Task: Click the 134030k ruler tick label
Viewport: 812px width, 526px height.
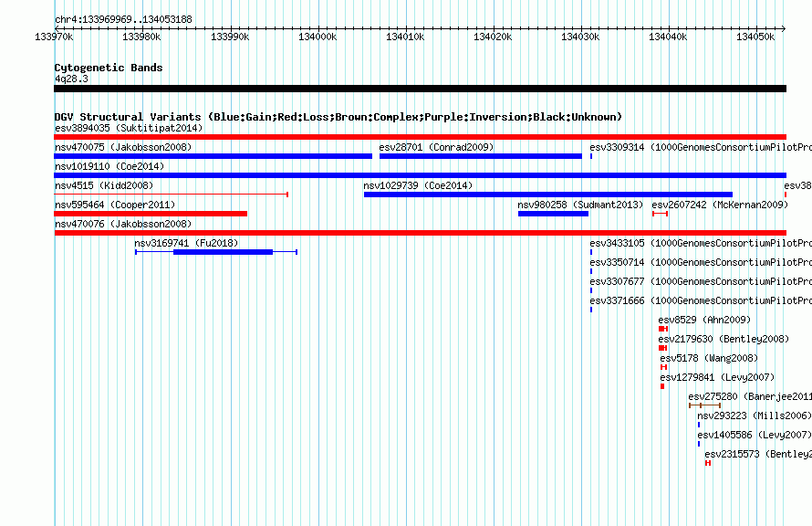Action: point(580,37)
